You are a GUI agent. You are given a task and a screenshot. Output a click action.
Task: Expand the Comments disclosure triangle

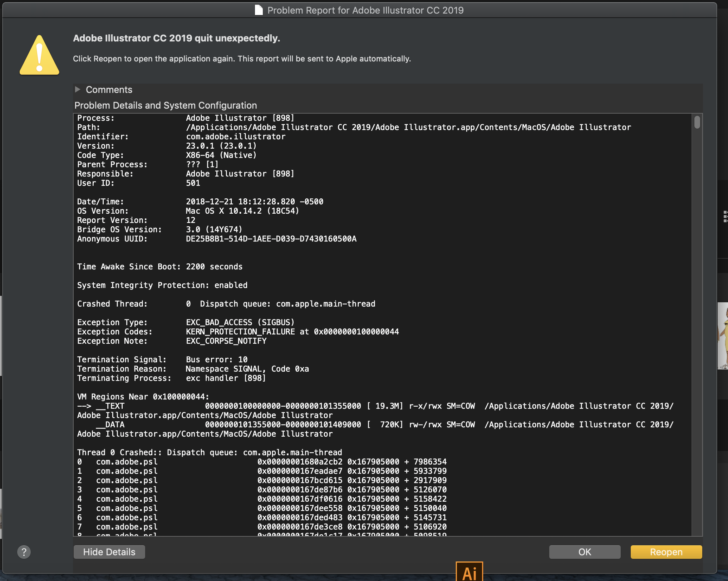coord(78,89)
